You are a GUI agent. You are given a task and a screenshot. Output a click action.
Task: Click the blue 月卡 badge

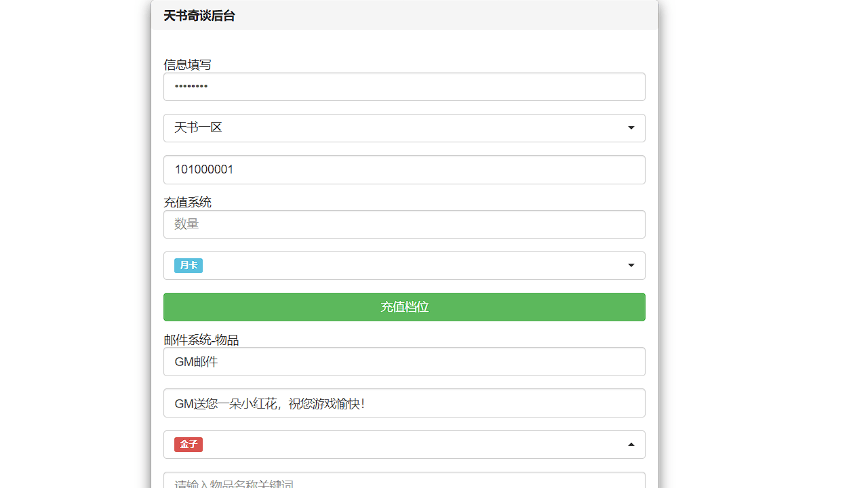[189, 266]
